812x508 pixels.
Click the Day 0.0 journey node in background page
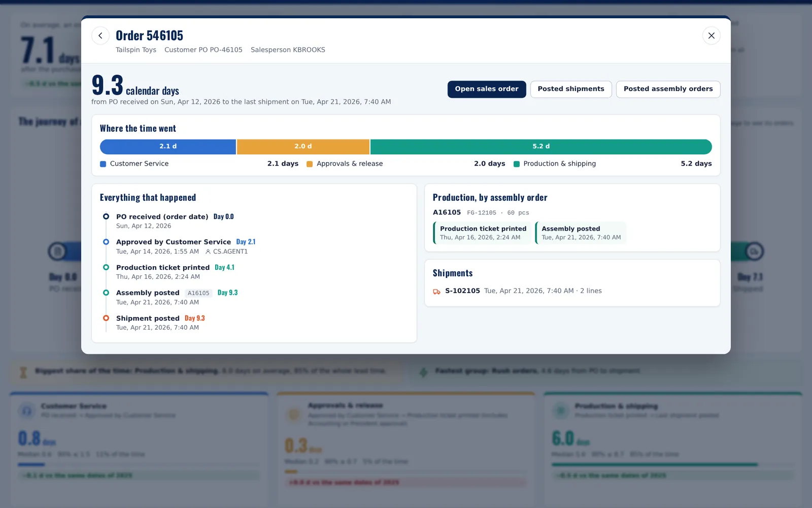tap(58, 251)
